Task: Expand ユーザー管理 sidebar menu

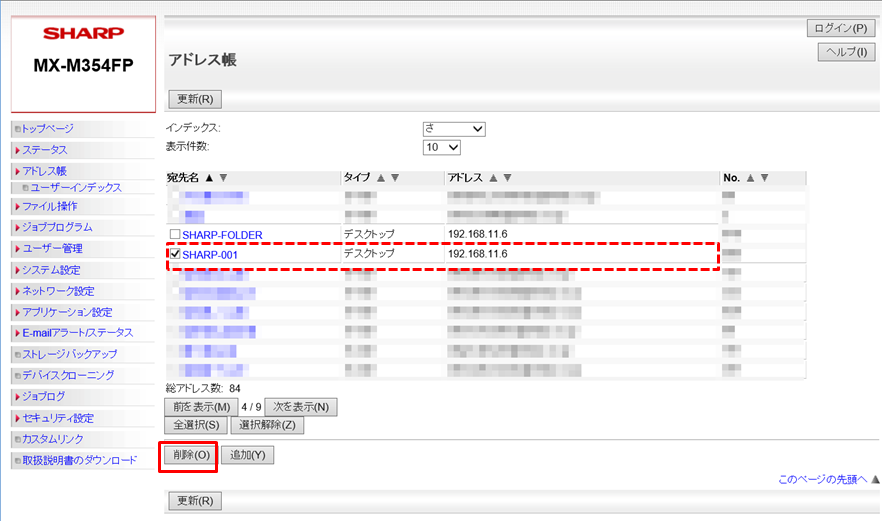Action: [52, 249]
